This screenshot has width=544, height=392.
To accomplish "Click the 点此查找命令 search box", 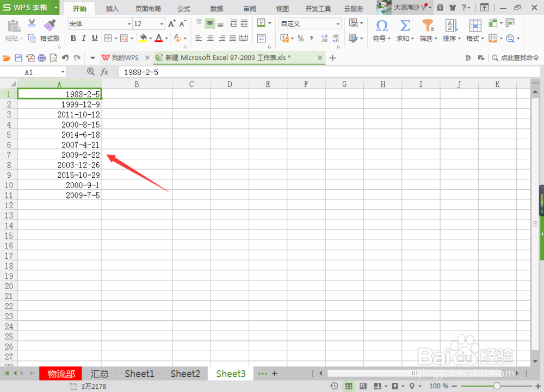I will 516,58.
